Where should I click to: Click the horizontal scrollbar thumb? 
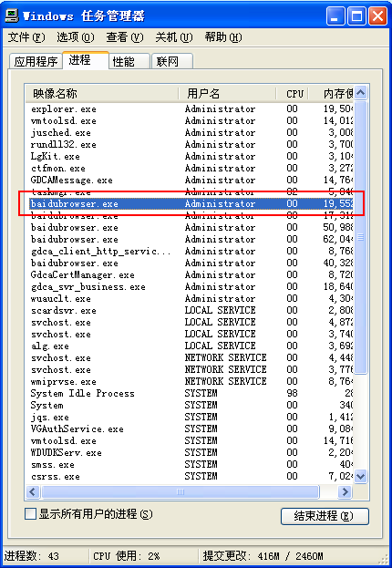tap(181, 492)
